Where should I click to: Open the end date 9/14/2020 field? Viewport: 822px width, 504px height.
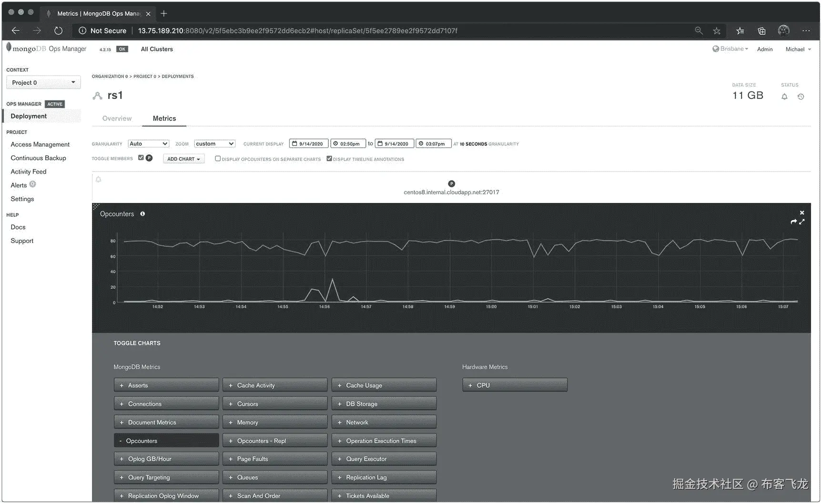[395, 144]
